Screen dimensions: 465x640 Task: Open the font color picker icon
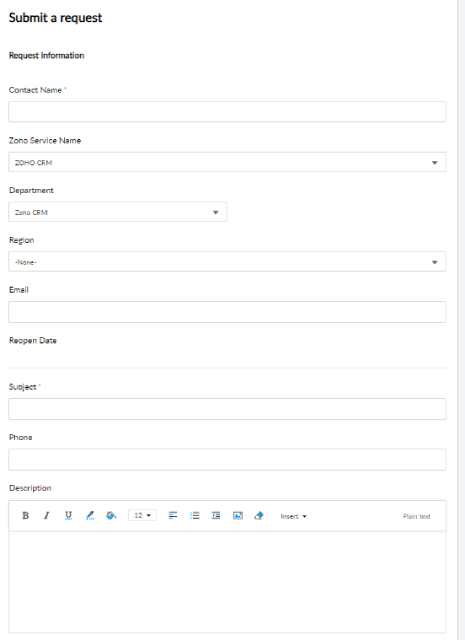90,516
